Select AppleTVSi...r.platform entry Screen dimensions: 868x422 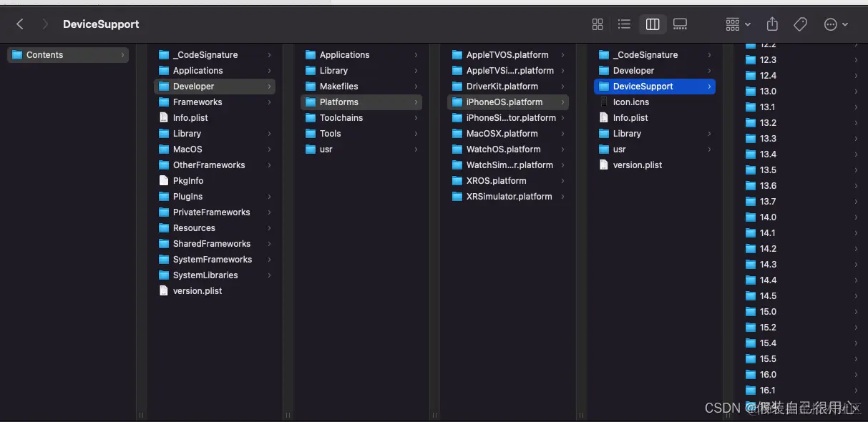click(x=508, y=71)
